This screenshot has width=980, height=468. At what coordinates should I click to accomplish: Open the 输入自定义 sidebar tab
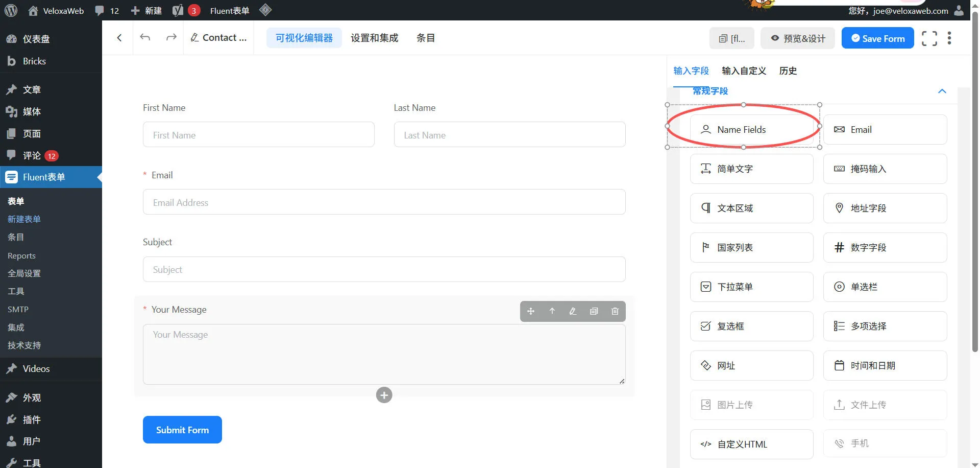(744, 71)
